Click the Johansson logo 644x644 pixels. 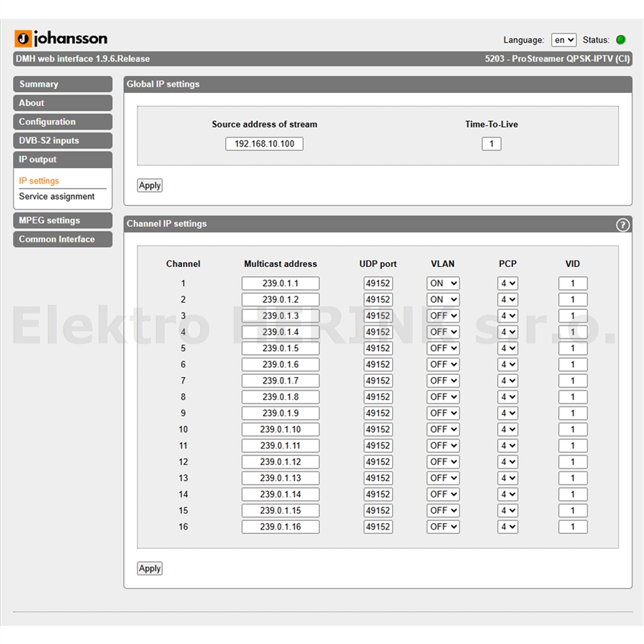point(61,39)
